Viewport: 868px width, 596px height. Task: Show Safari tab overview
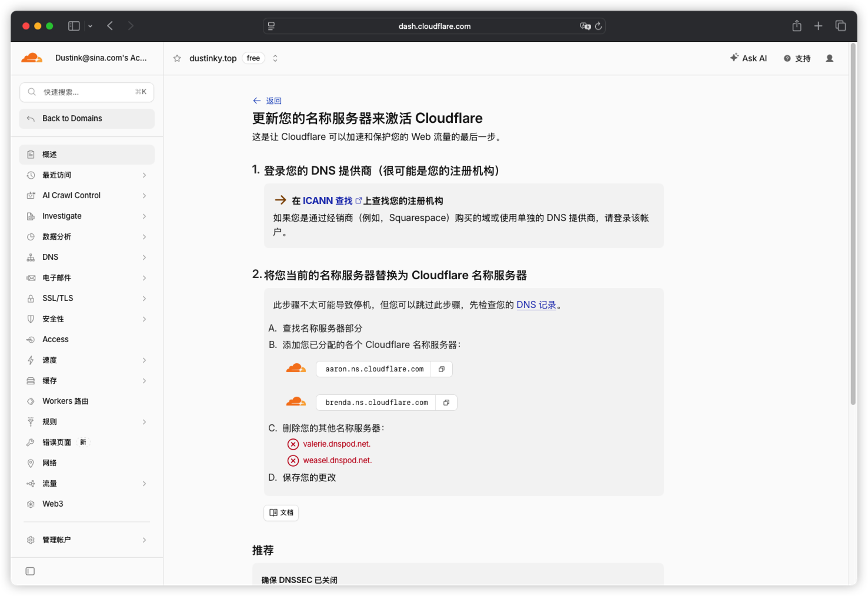[840, 26]
